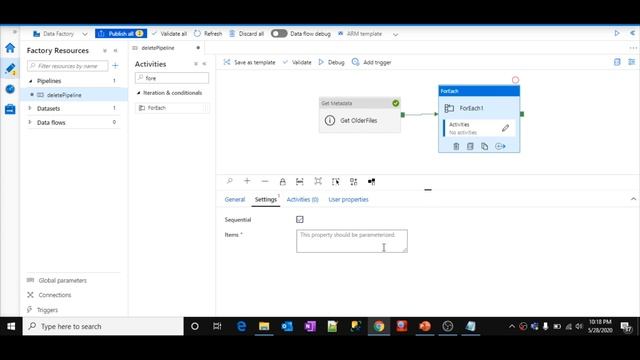Uncheck the Sequential checkbox
This screenshot has height=360, width=640.
[x=300, y=220]
